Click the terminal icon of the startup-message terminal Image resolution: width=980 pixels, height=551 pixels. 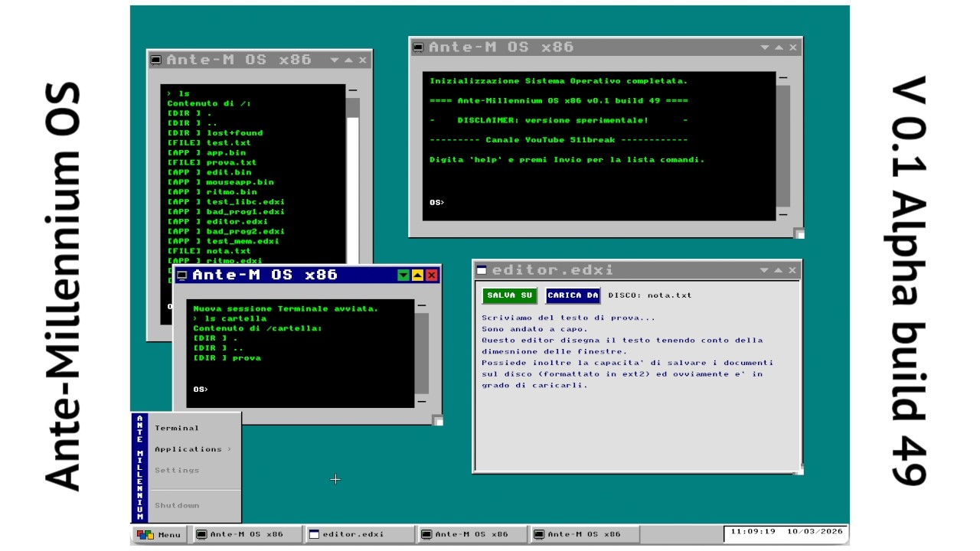coord(418,47)
